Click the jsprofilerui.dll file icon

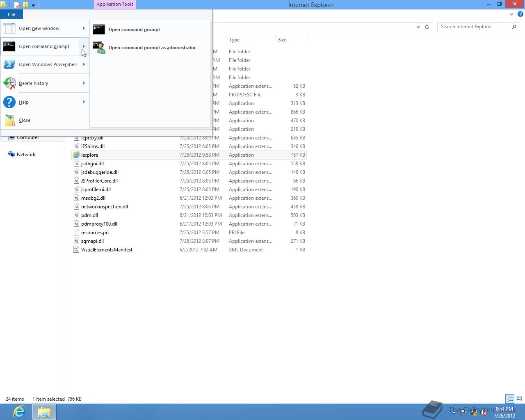tap(76, 189)
